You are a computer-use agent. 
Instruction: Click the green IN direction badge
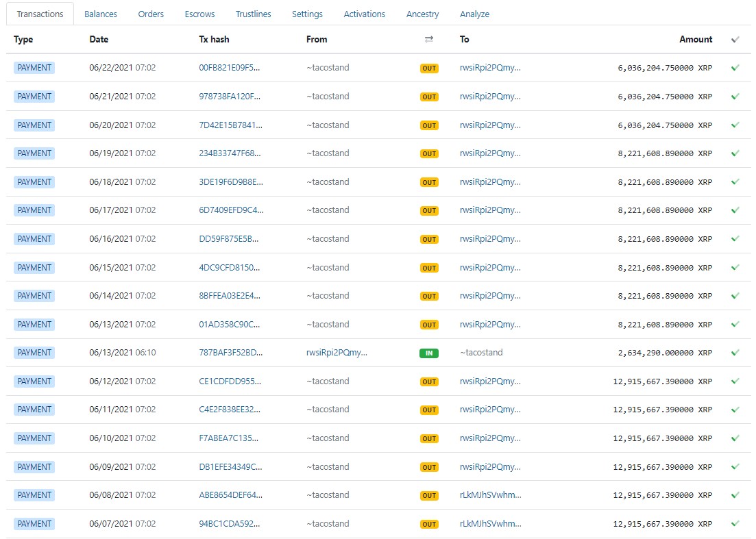(x=428, y=353)
